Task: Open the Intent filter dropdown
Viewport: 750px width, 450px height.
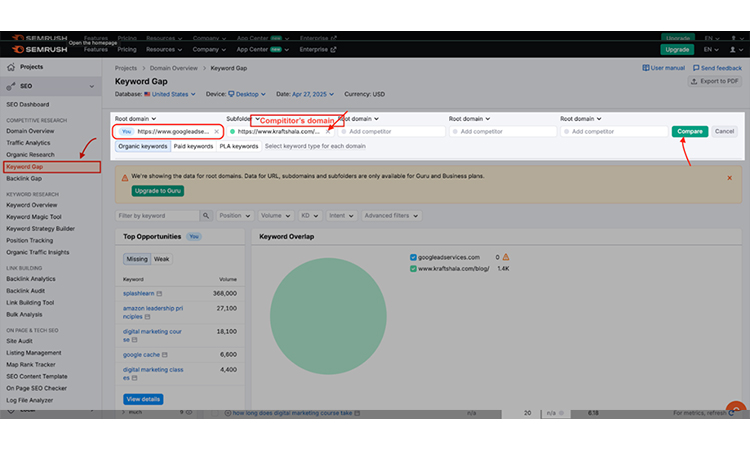Action: coord(341,216)
